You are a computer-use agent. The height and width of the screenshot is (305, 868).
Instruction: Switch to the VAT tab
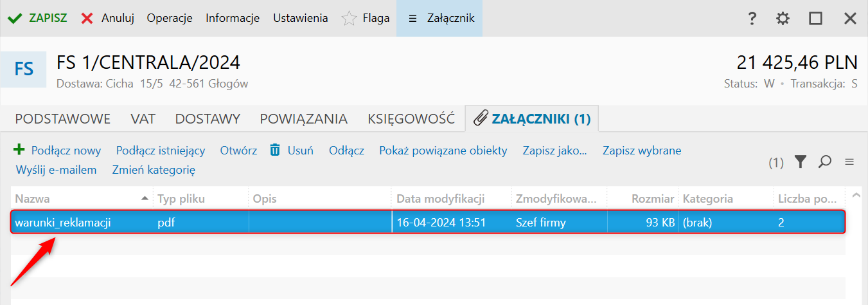coord(143,118)
